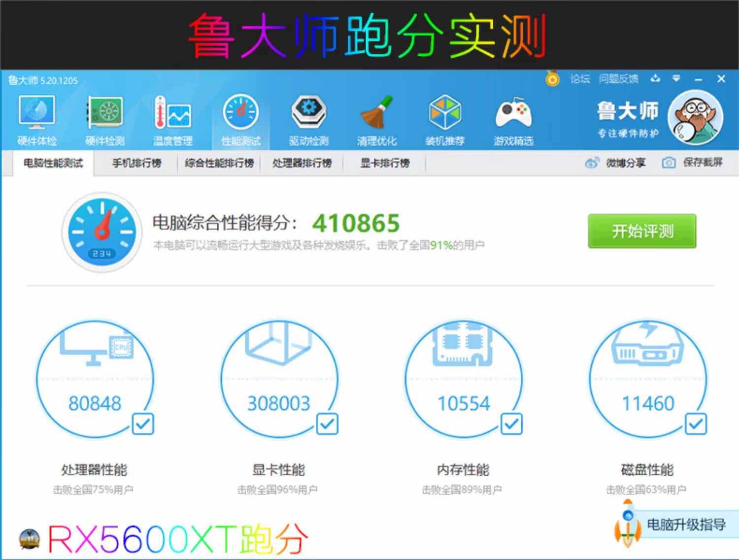This screenshot has height=560, width=739.
Task: Open the 论坛 forum link
Action: pyautogui.click(x=580, y=79)
